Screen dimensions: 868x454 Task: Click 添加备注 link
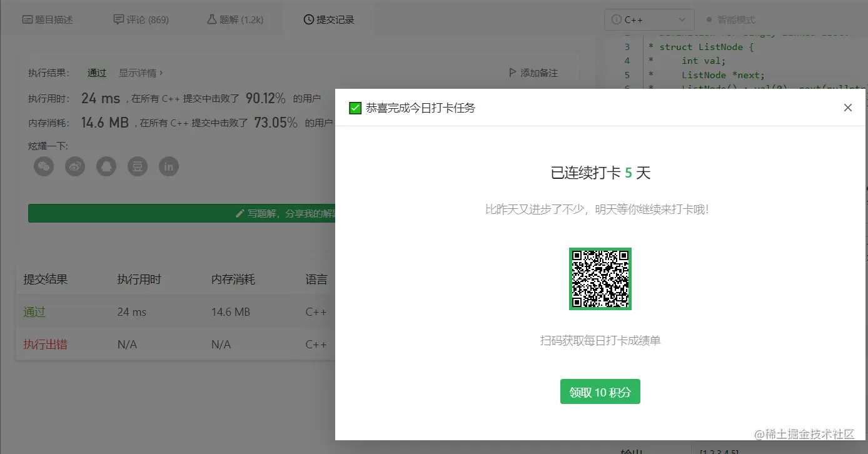click(539, 73)
